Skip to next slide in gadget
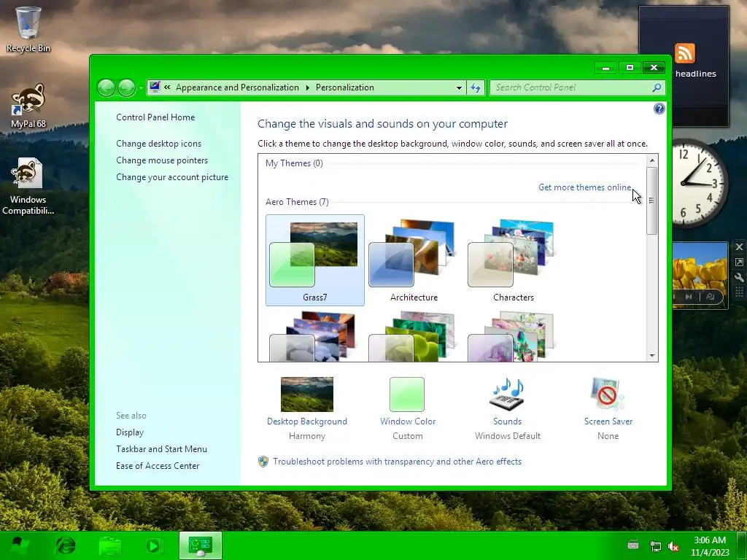The image size is (747, 560). point(689,297)
